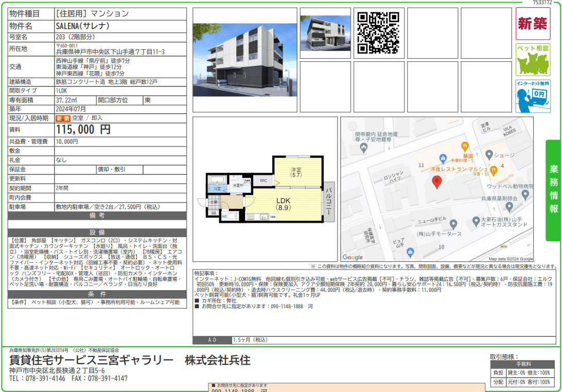Click the company name 賃貸住宅サービス三宮ギャラリー
Image resolution: width=562 pixels, height=392 pixels.
(x=92, y=360)
